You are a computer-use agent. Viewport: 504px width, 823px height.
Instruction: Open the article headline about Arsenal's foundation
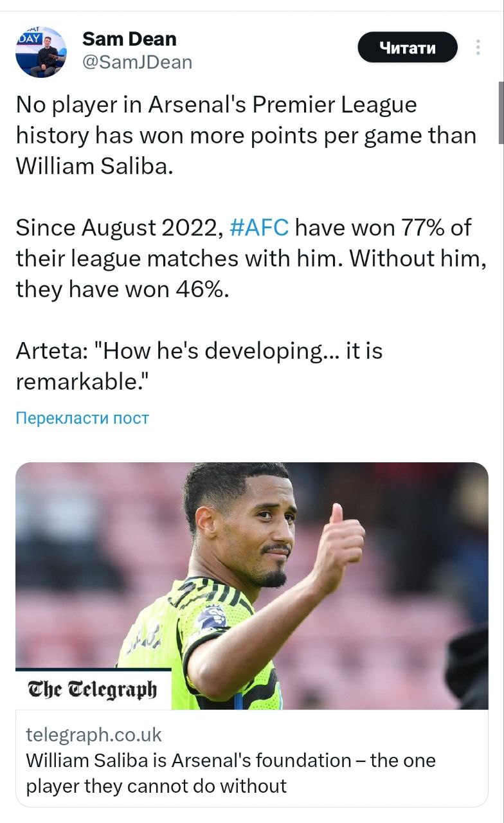[231, 761]
